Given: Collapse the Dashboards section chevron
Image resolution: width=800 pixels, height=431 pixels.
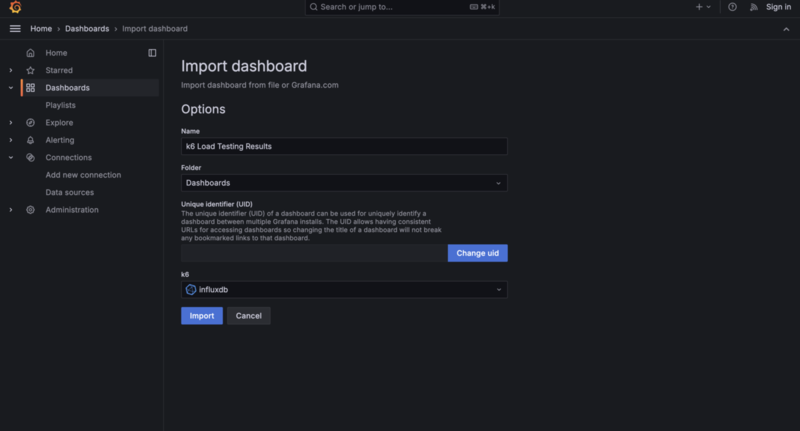Looking at the screenshot, I should (11, 88).
